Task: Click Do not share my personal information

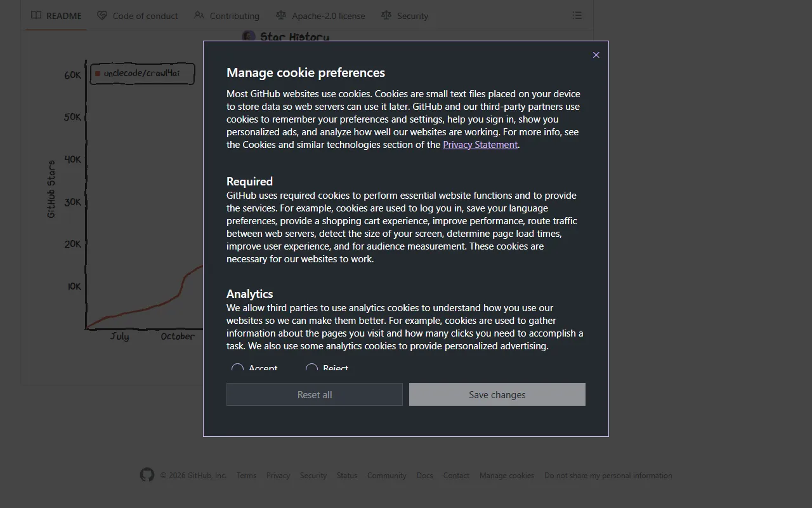Action: (x=608, y=476)
